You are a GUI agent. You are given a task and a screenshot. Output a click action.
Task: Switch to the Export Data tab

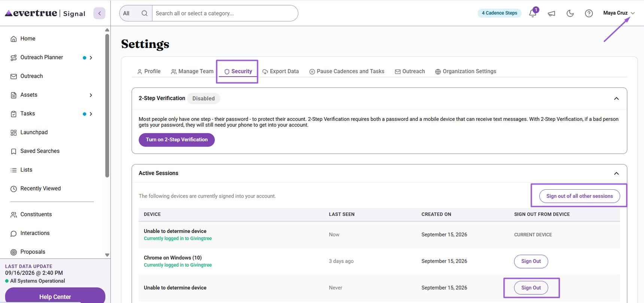(x=280, y=71)
